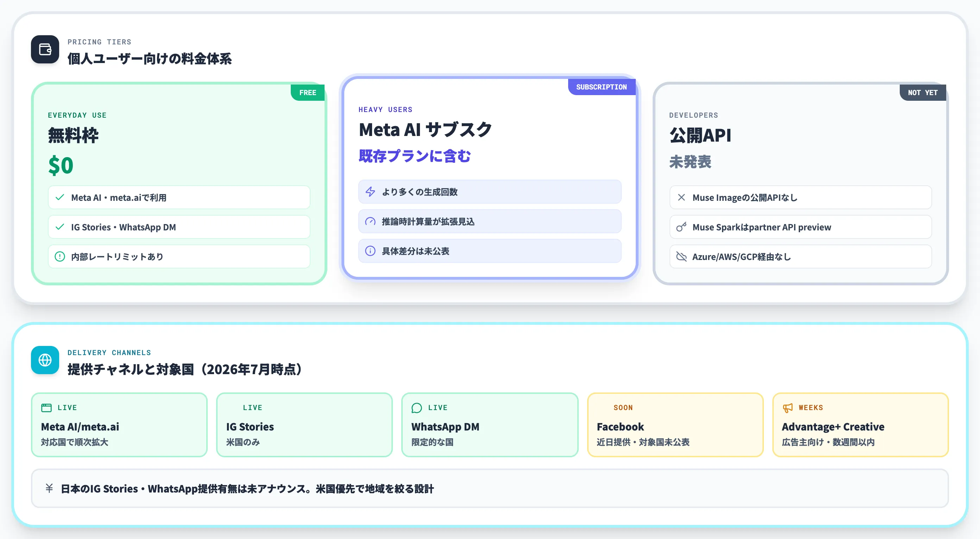Click the Meta AI・meta.aiで利用 feature row
This screenshot has width=980, height=539.
pos(179,198)
